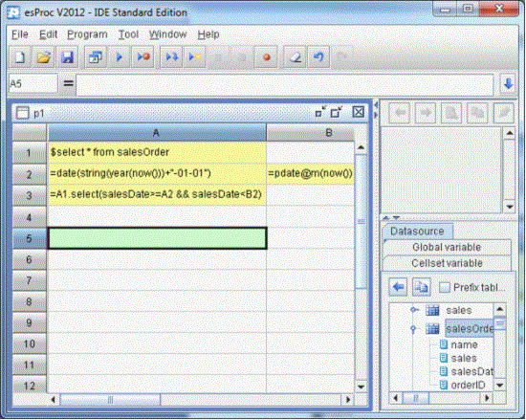Click the orderID field icon in the tree
526x420 pixels.
tap(444, 385)
